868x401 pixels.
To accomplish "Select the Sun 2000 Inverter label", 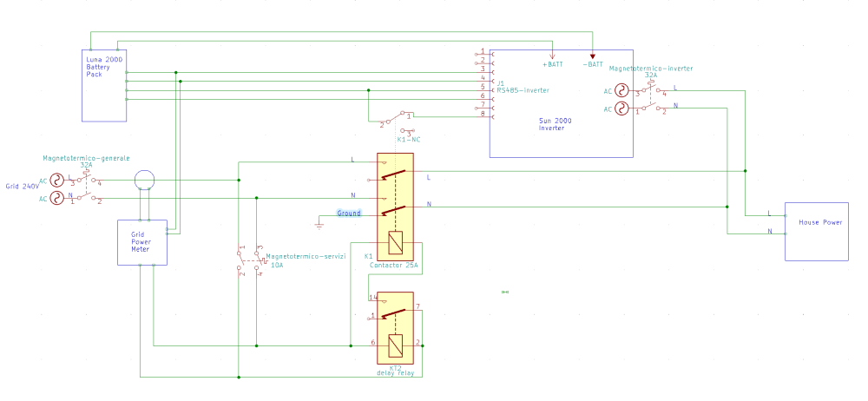I will point(556,124).
